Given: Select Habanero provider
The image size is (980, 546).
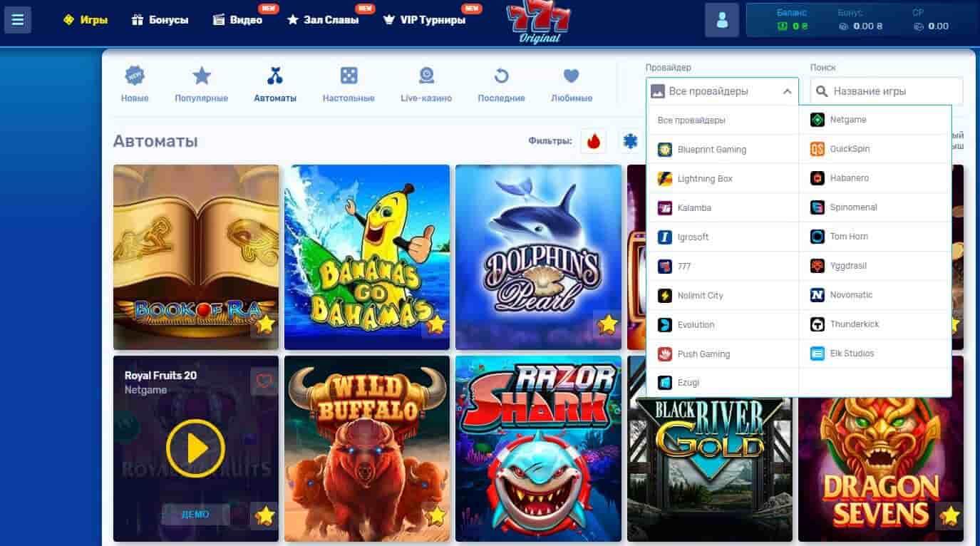Looking at the screenshot, I should [x=875, y=178].
